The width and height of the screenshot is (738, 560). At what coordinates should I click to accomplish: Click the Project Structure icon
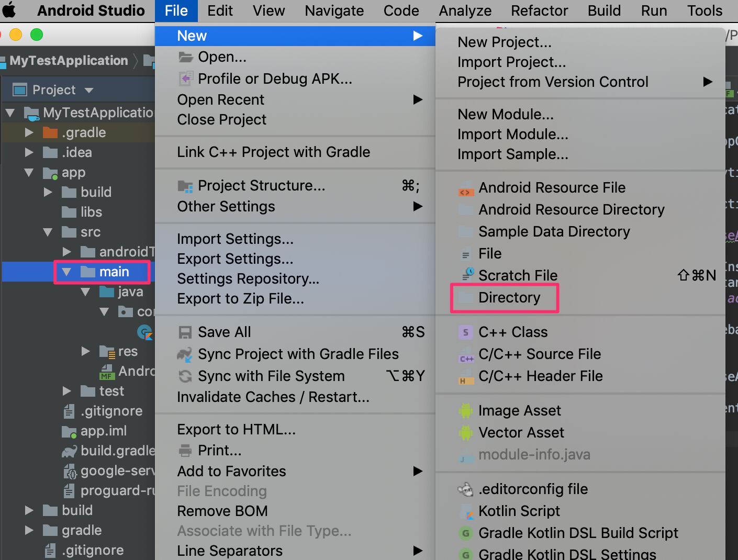click(185, 186)
